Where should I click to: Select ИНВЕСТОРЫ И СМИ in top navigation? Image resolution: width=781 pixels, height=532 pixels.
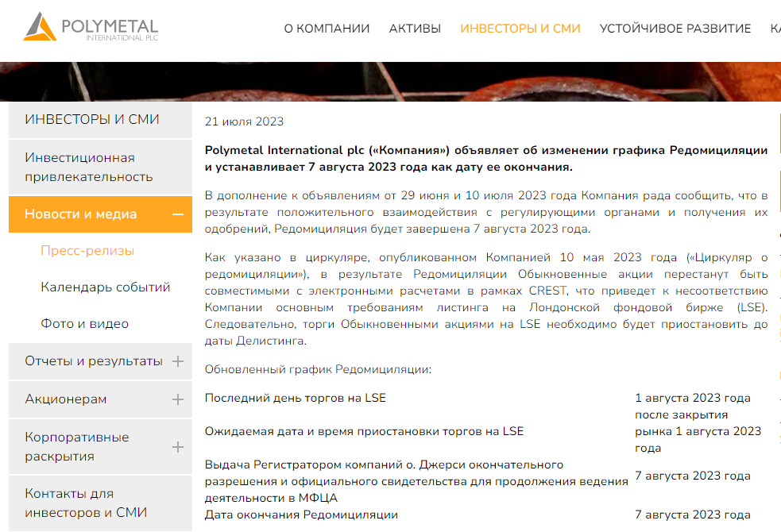click(x=520, y=29)
